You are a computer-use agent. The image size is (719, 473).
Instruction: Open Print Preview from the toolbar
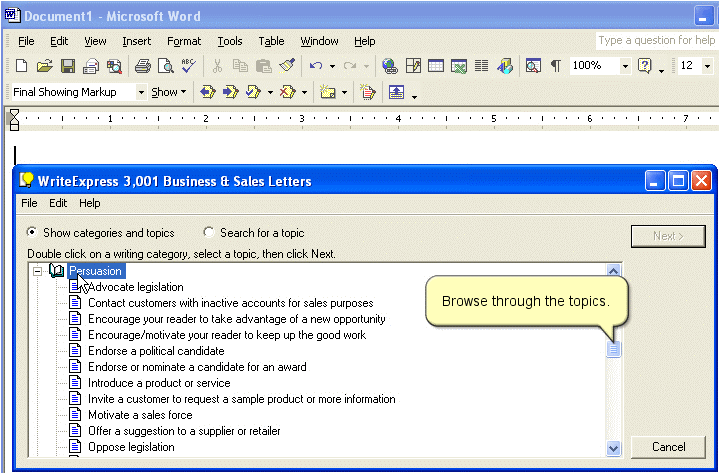(x=166, y=66)
